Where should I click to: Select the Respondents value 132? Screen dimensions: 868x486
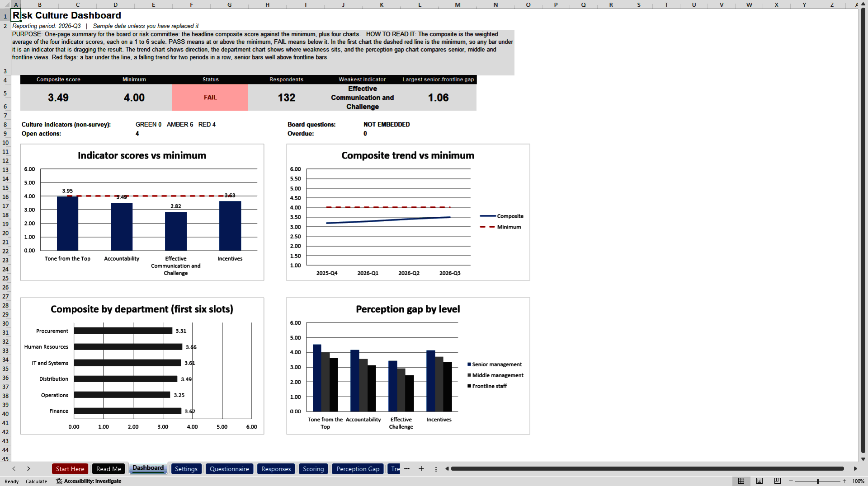pos(286,98)
